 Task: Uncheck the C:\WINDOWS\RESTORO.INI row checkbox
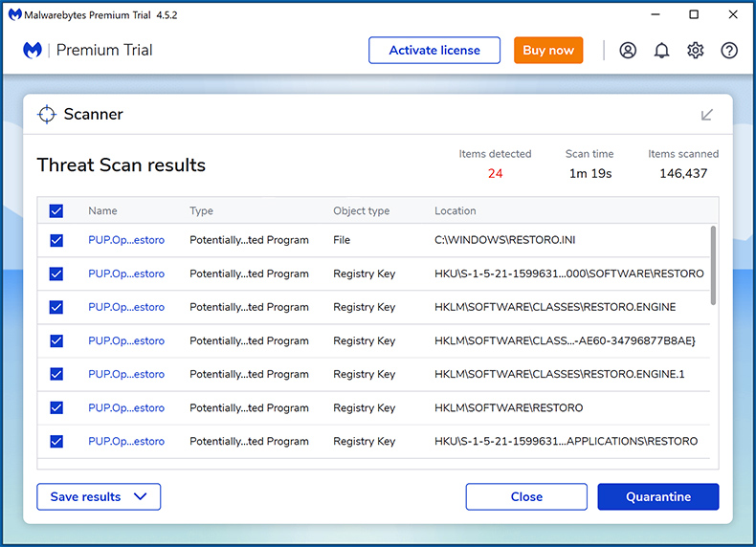coord(56,240)
